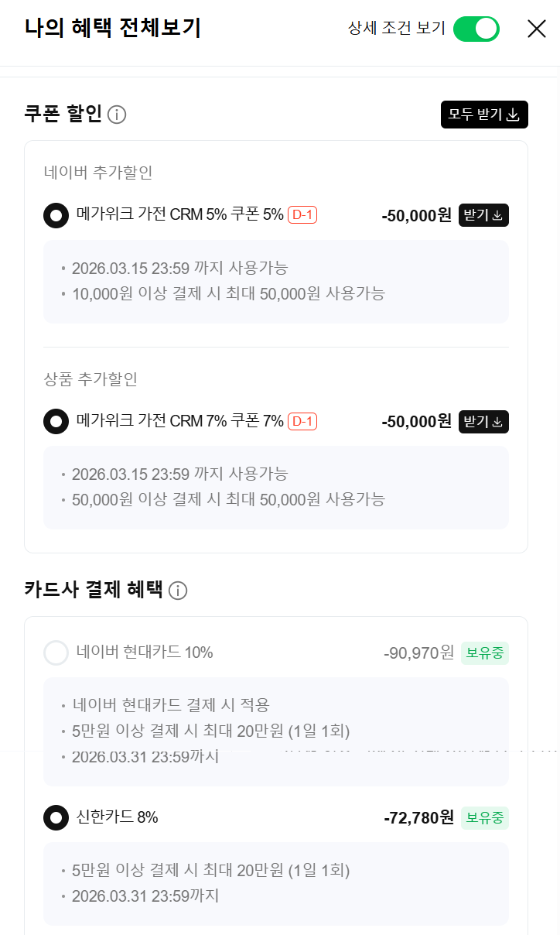Choose the 신한카드 8% radio option
Viewport: 560px width, 935px height.
tap(56, 817)
